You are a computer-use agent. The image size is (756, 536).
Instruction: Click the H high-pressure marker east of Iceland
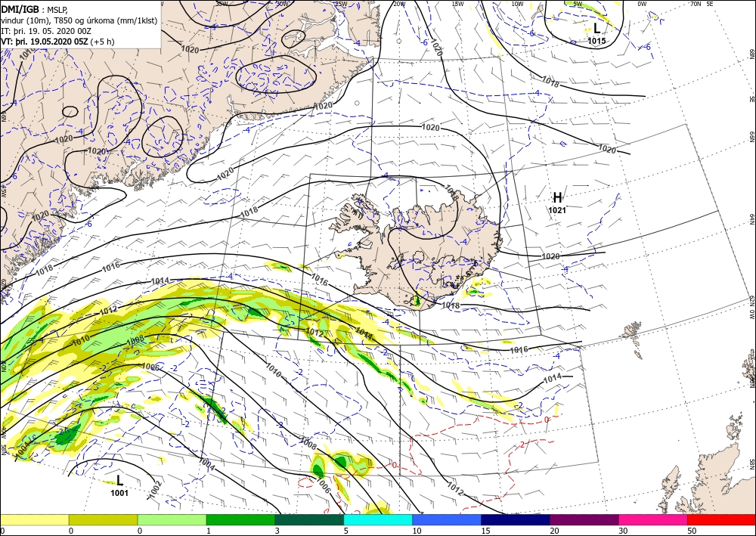click(x=557, y=197)
